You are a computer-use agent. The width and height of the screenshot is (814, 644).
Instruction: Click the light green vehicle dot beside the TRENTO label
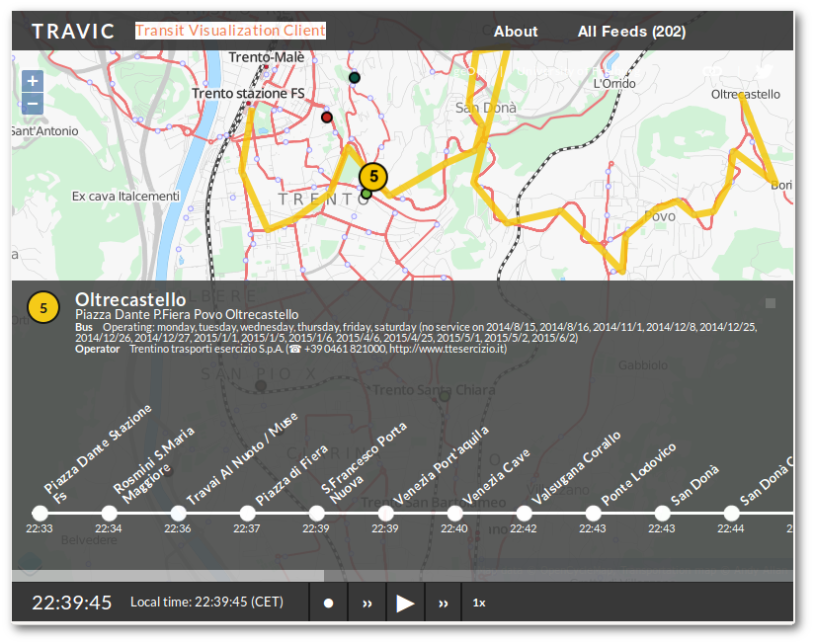pyautogui.click(x=366, y=194)
